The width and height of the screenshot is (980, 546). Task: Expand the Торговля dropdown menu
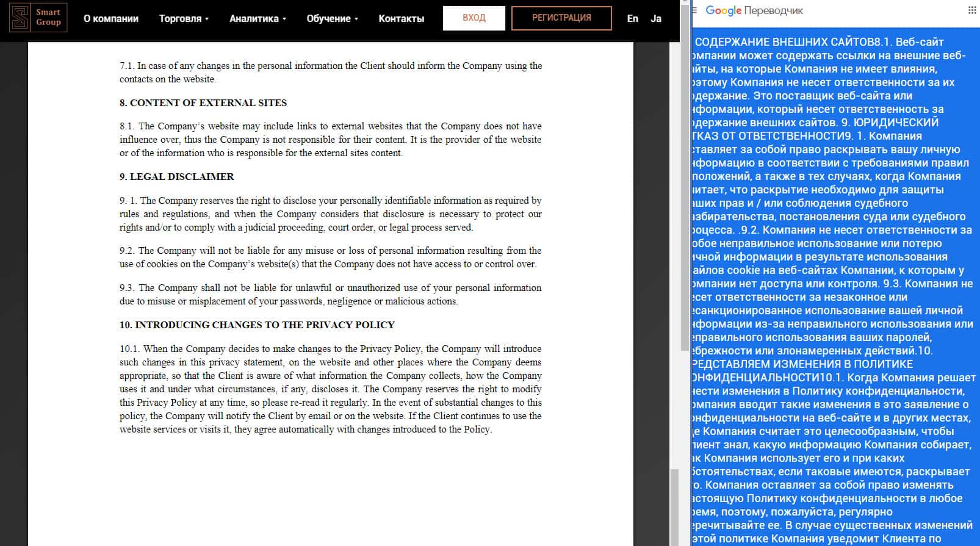184,18
